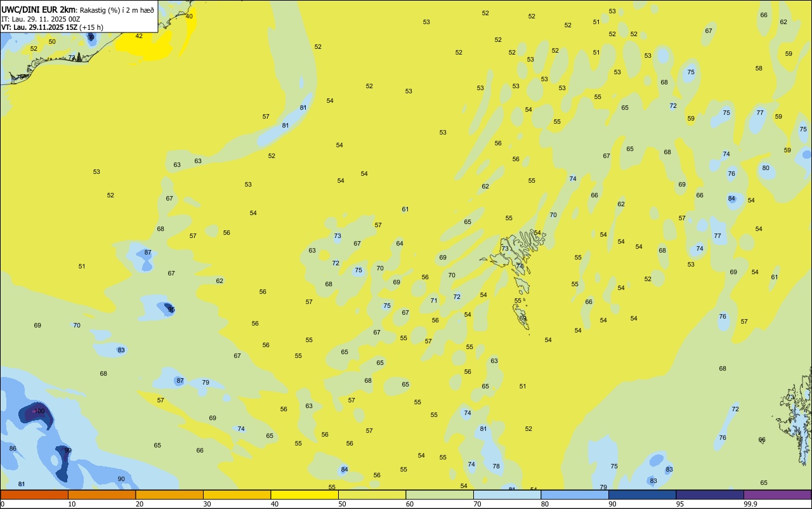Viewport: 812px width, 509px height.
Task: Click the navy 95–99.9 legend swatch
Action: [710, 494]
